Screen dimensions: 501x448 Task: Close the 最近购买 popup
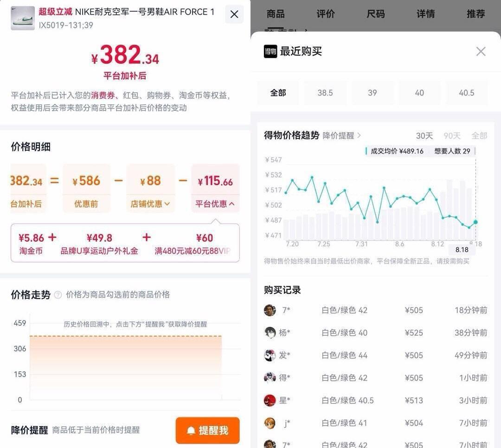click(481, 51)
